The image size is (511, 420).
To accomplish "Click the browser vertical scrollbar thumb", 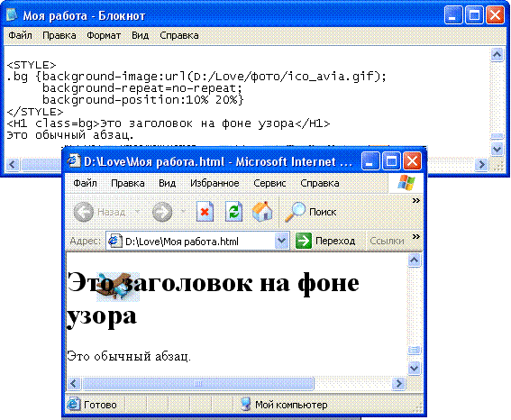I will (414, 351).
